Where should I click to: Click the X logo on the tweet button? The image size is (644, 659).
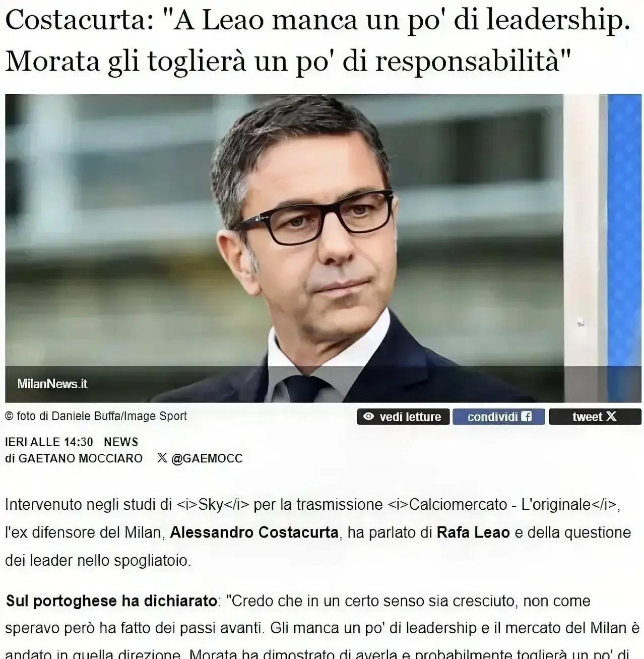pos(611,416)
